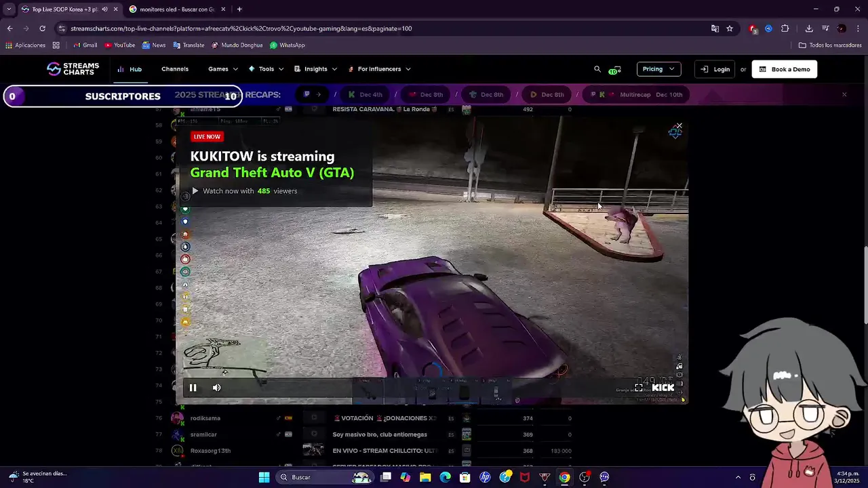Viewport: 868px width, 488px height.
Task: Open the site search magnifier icon
Action: (x=597, y=69)
